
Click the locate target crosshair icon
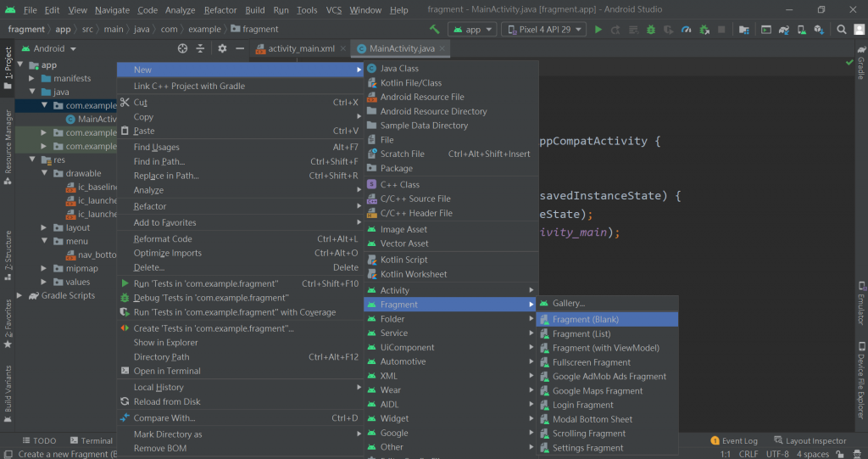click(182, 48)
